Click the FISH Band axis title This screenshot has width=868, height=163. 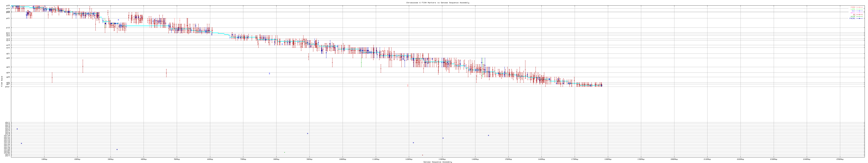point(2,81)
